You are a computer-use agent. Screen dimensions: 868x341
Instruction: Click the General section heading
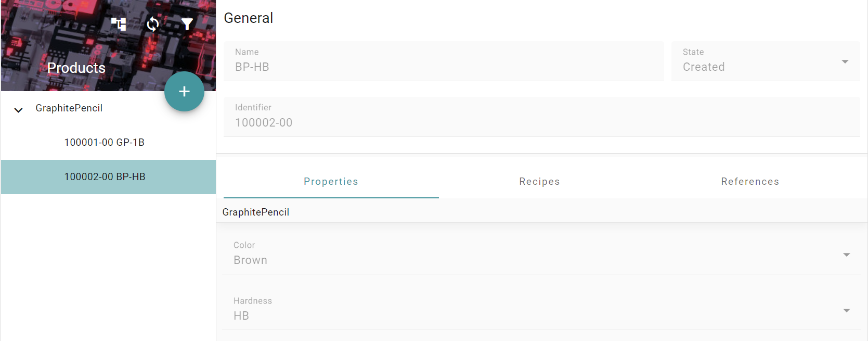[248, 18]
